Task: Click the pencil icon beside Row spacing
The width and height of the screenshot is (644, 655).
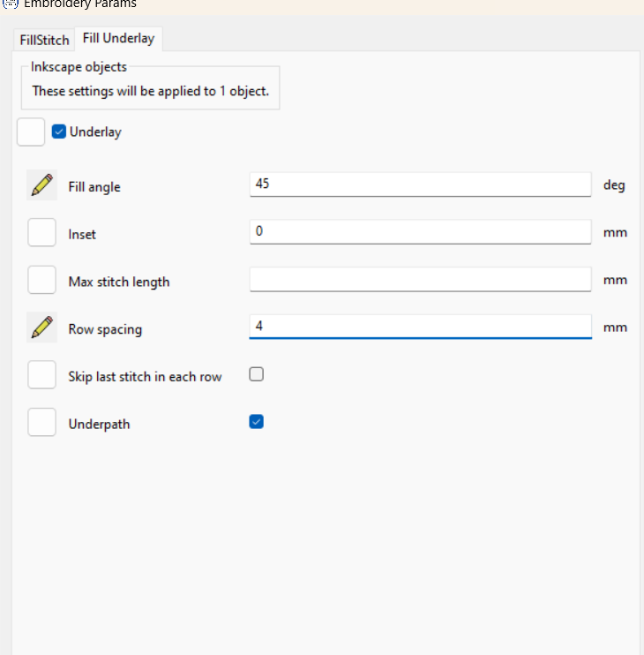Action: click(x=41, y=327)
